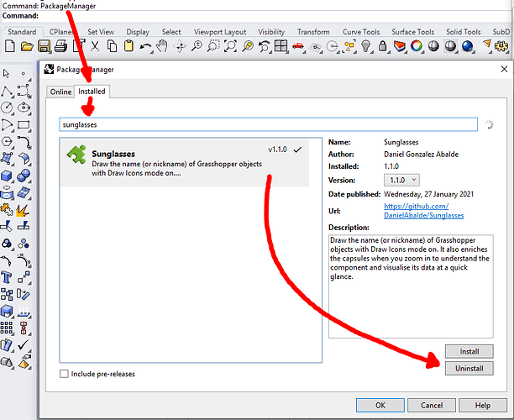Open the github.com Sunglasses URL link
Screen dimensions: 514x420
423,211
